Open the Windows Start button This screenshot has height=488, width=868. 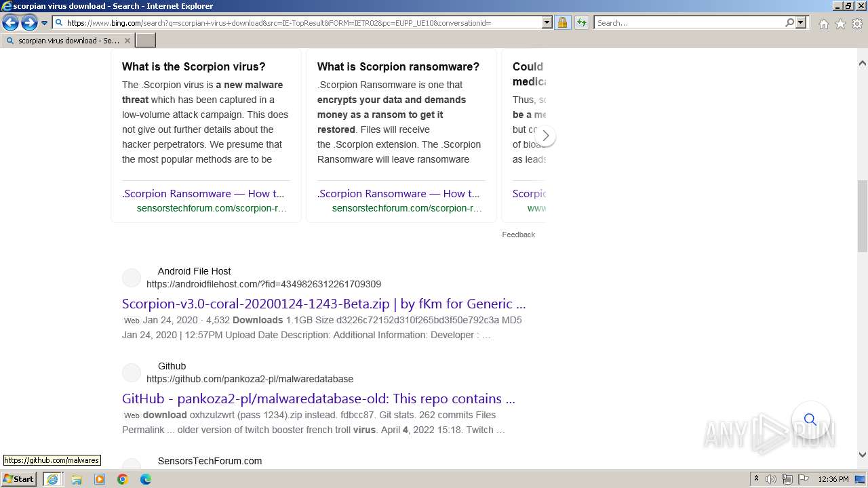(19, 479)
